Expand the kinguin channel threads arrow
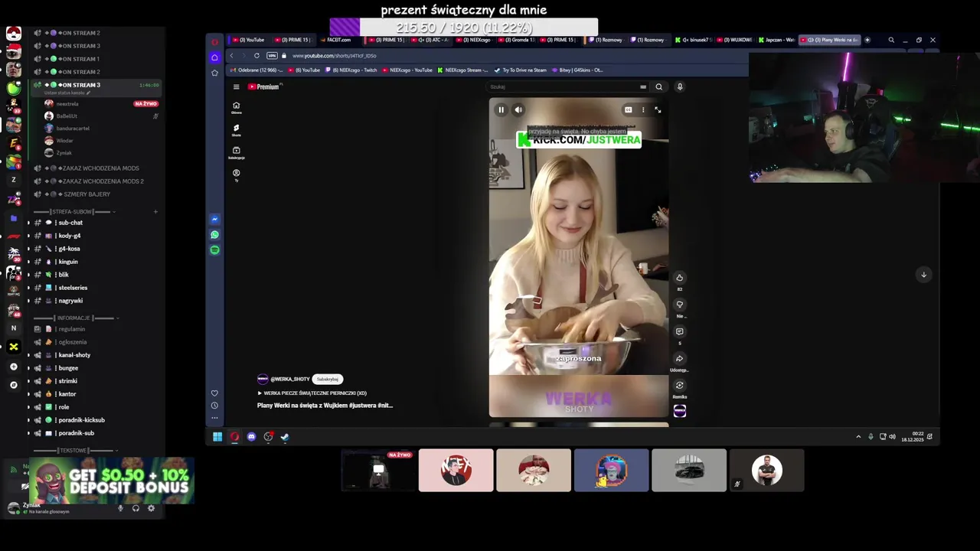Viewport: 980px width, 551px height. point(29,262)
